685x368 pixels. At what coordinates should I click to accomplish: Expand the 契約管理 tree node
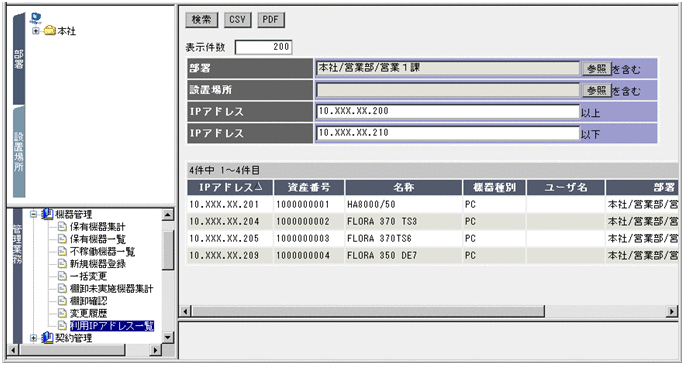point(33,338)
